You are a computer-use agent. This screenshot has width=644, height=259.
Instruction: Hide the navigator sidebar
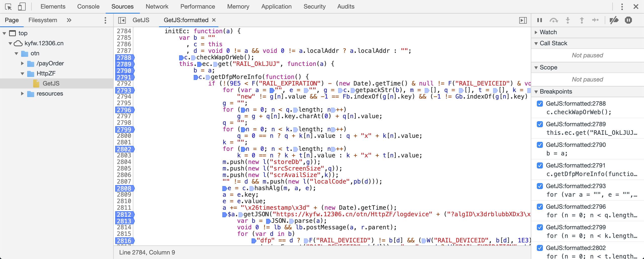(122, 20)
